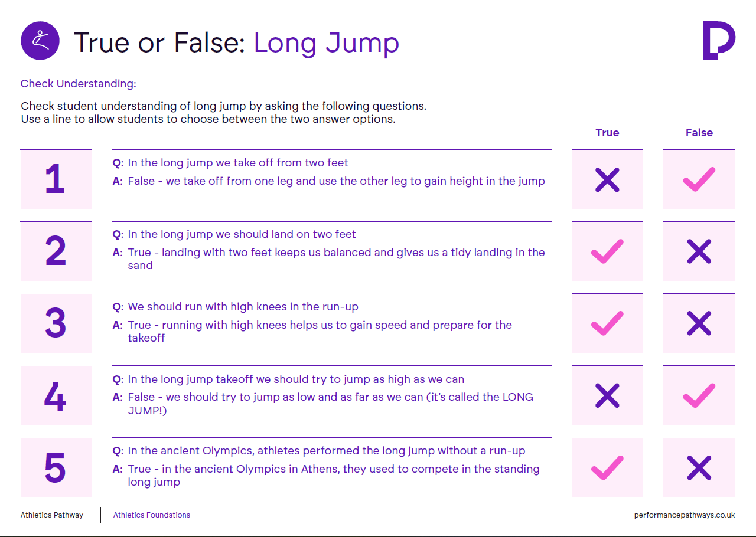Click the purple X in question 1 True box

607,180
